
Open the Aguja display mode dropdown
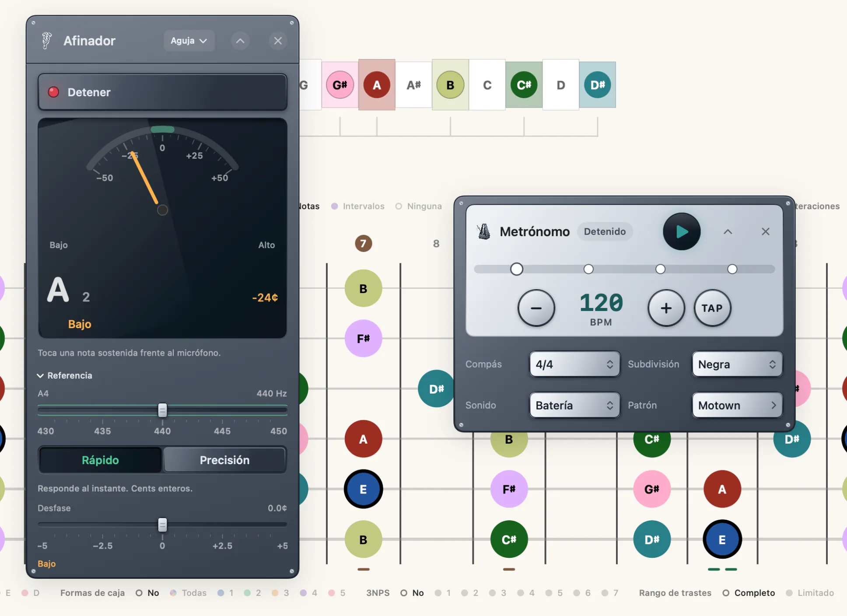click(189, 41)
